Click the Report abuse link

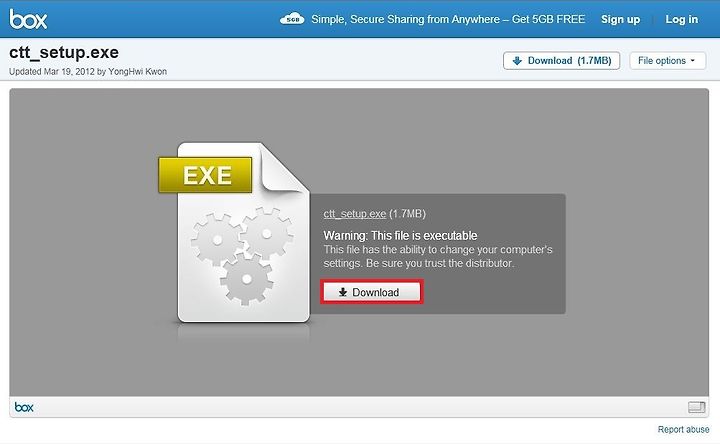[x=683, y=429]
